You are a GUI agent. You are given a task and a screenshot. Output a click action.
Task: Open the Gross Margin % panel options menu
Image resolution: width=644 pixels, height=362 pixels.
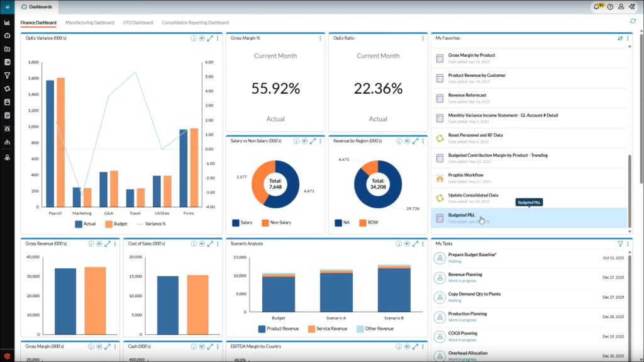point(320,38)
